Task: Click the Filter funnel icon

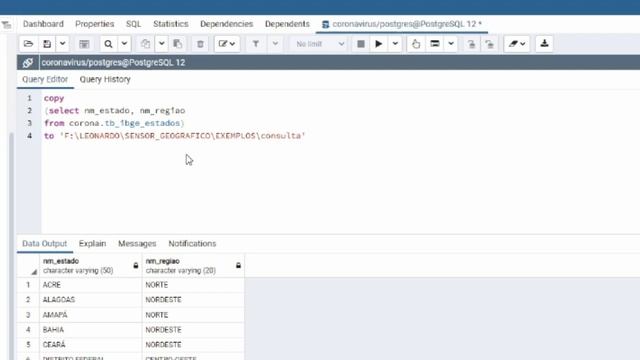Action: point(256,44)
